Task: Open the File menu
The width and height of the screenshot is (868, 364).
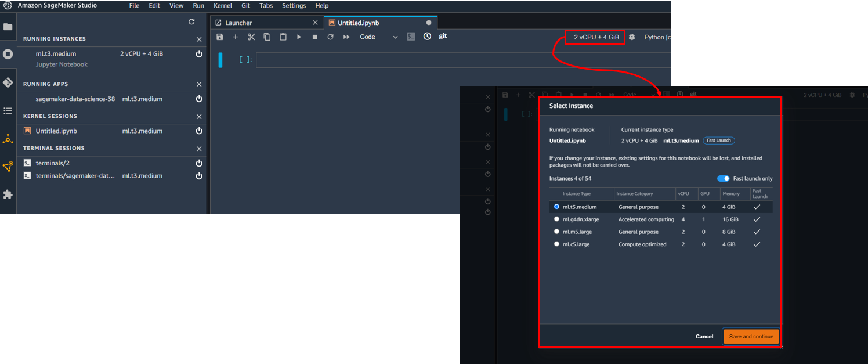Action: tap(134, 6)
